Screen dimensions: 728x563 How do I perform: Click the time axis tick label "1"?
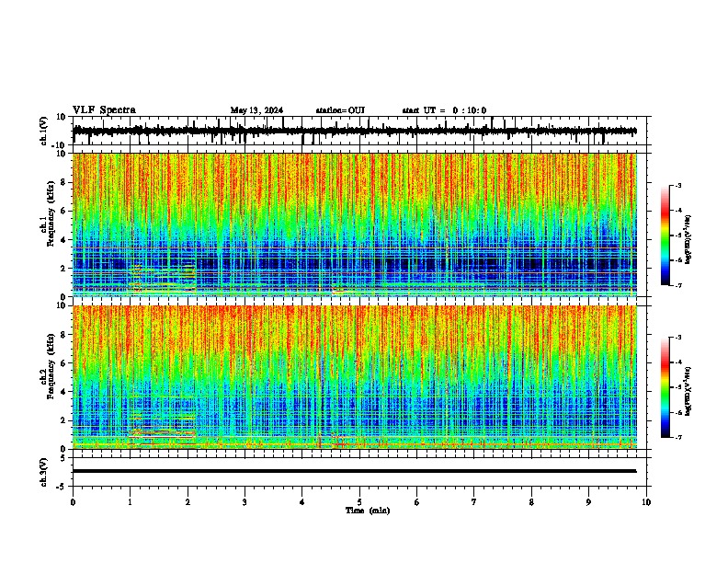pos(130,502)
